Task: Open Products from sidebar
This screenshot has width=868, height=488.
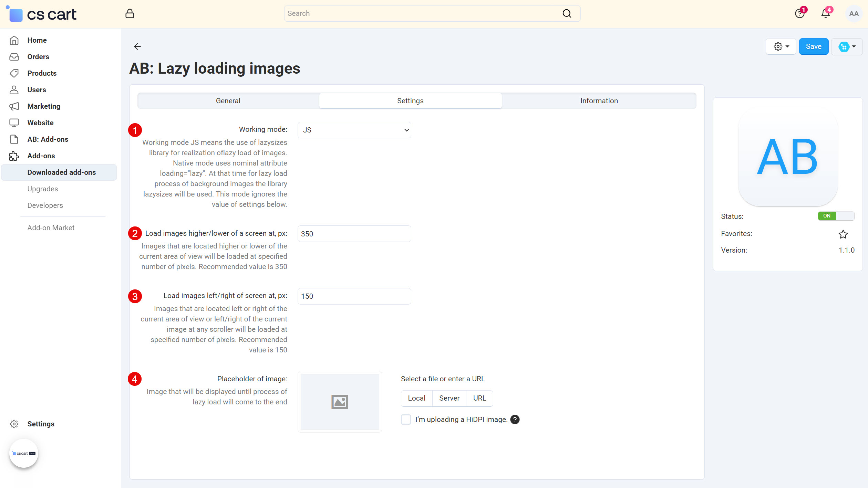Action: 42,73
